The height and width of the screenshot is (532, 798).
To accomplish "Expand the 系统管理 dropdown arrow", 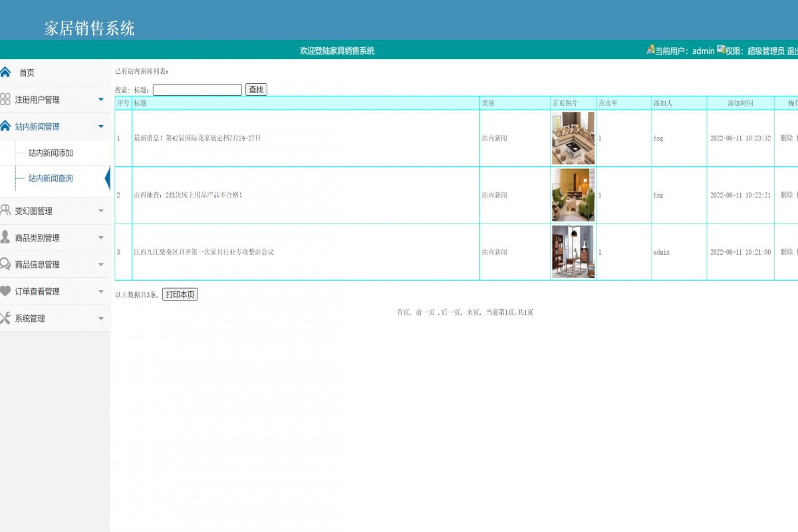I will pos(101,319).
